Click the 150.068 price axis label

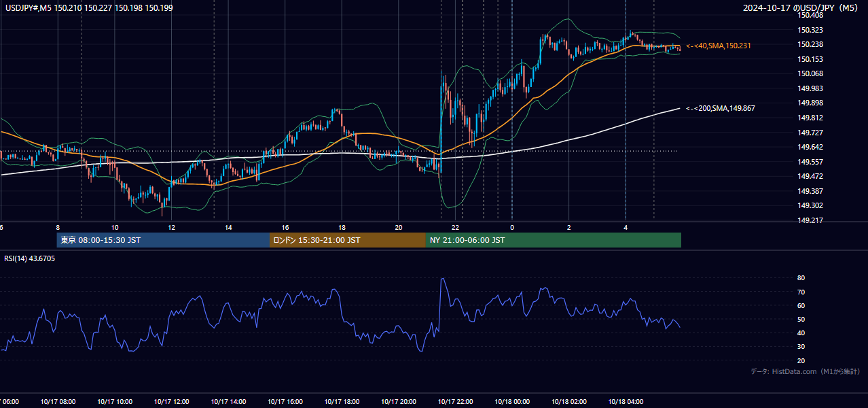(x=811, y=73)
